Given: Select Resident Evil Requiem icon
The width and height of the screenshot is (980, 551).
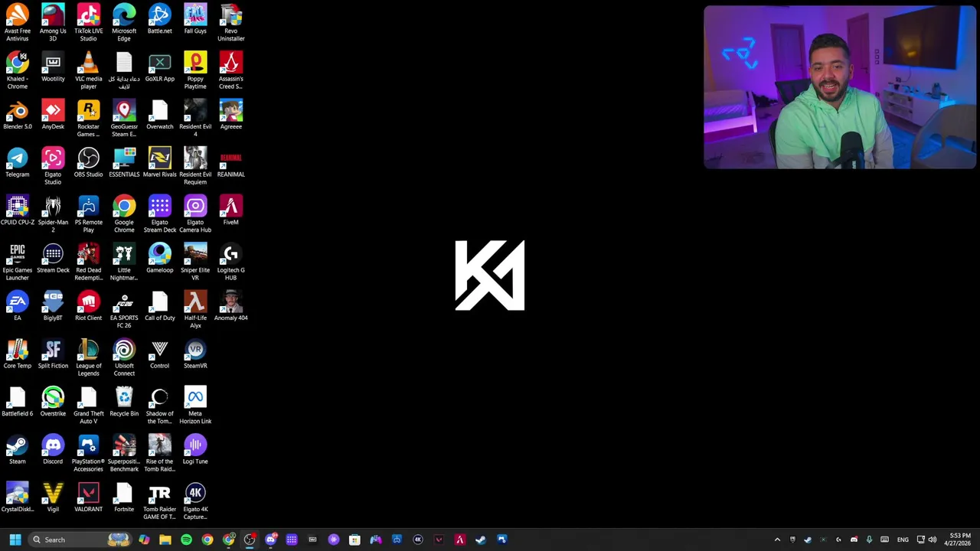Looking at the screenshot, I should 195,166.
